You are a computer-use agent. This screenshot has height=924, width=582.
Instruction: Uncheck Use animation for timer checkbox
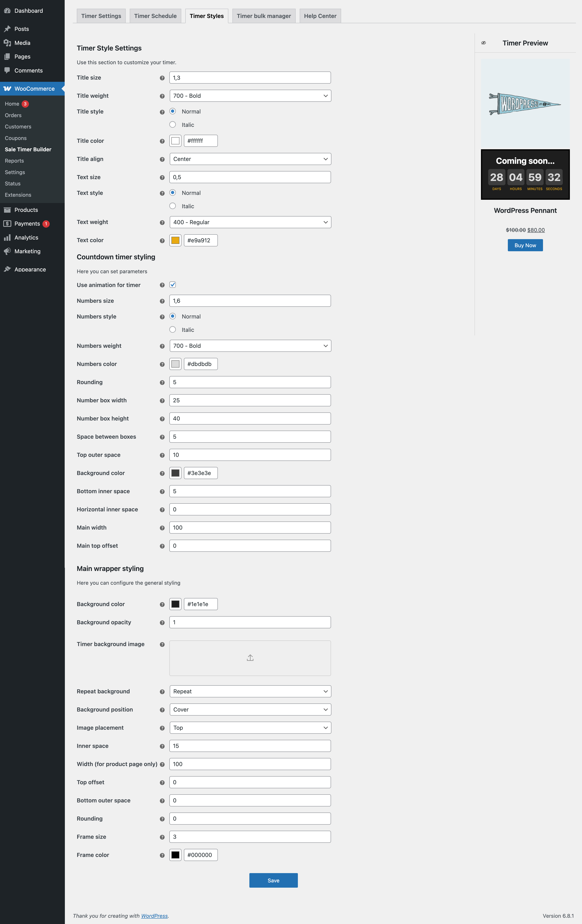click(x=173, y=285)
